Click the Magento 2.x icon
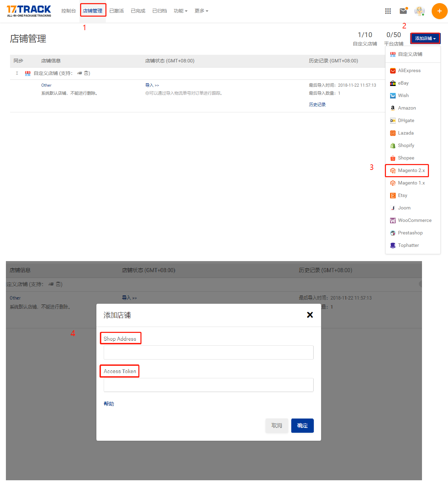The image size is (448, 491). 393,171
